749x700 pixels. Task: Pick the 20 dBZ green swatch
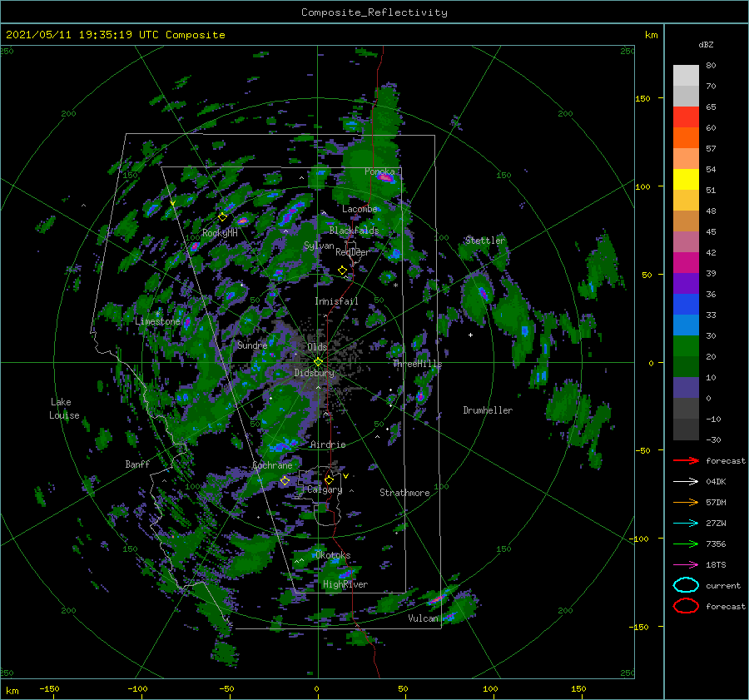(686, 345)
